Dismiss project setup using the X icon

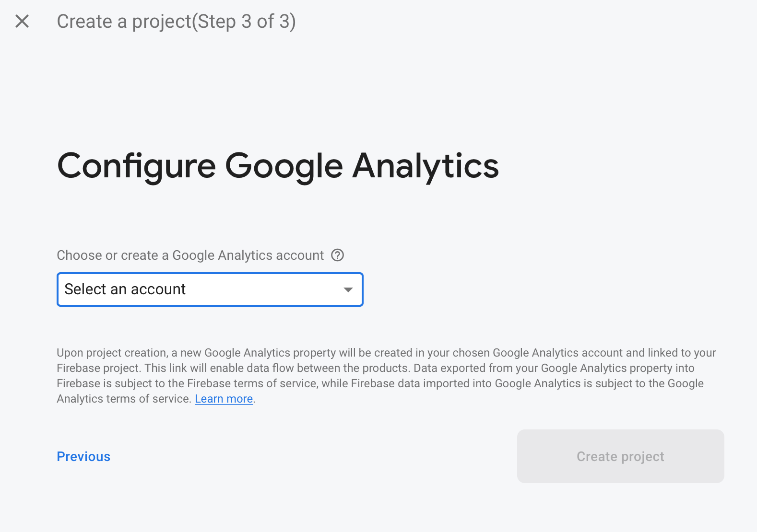point(22,21)
